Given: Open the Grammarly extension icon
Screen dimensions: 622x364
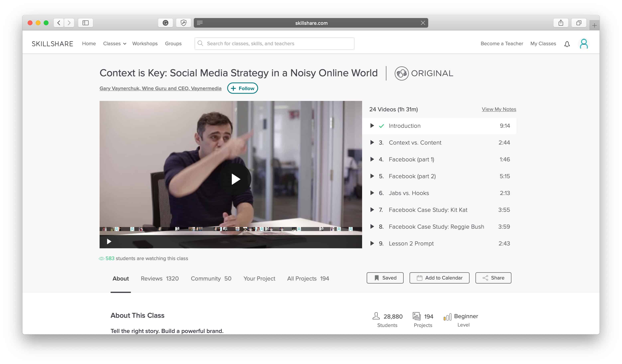Looking at the screenshot, I should (165, 23).
